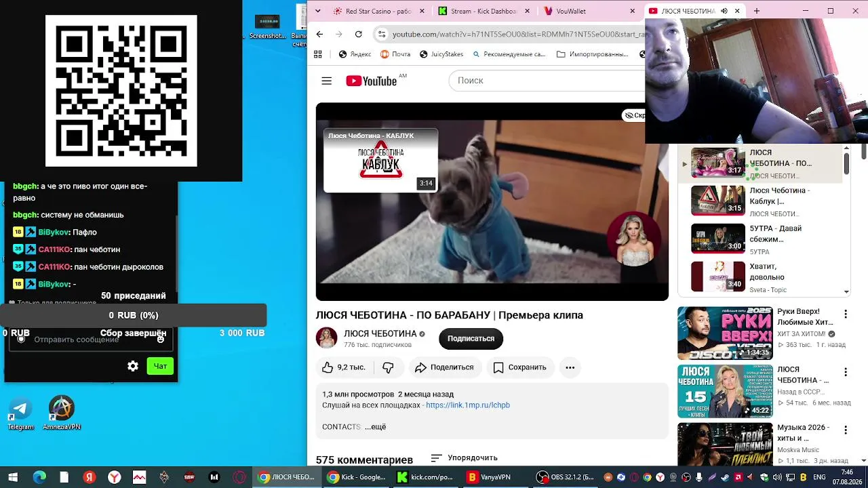Close the Red Star Casino tab
The image size is (868, 488).
pyautogui.click(x=422, y=11)
